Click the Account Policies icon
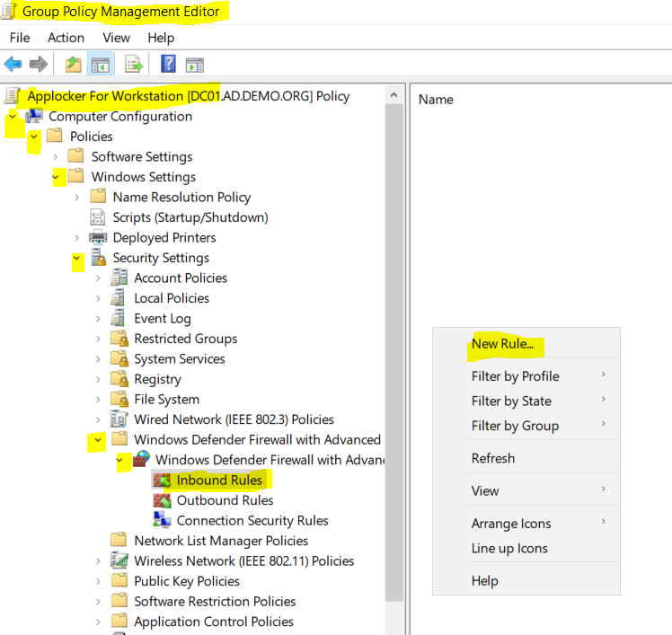The width and height of the screenshot is (672, 635). pos(119,278)
